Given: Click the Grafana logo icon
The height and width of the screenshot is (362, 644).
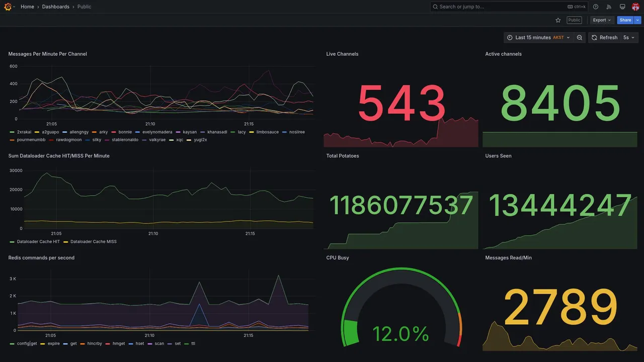Looking at the screenshot, I should (x=8, y=7).
